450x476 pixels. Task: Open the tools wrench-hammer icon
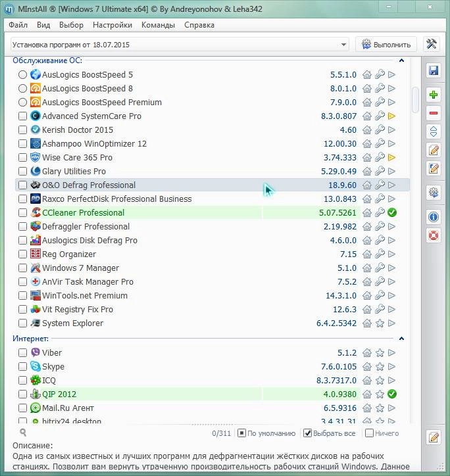tap(432, 44)
